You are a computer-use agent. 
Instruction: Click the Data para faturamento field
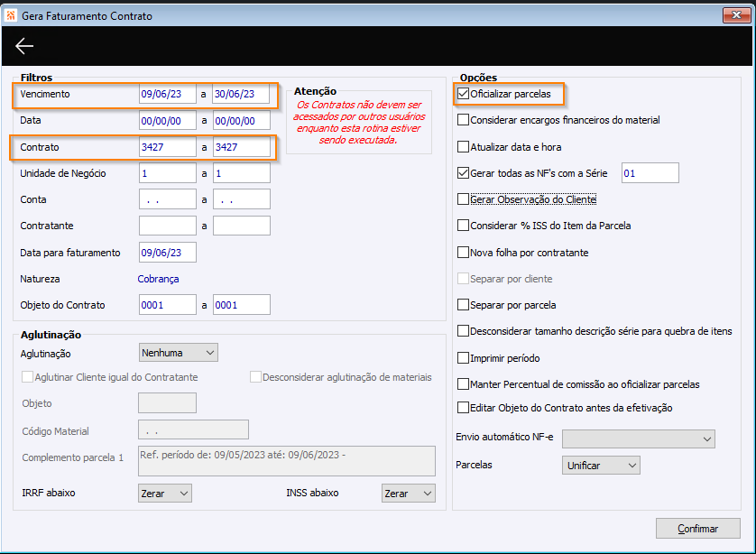coord(167,253)
